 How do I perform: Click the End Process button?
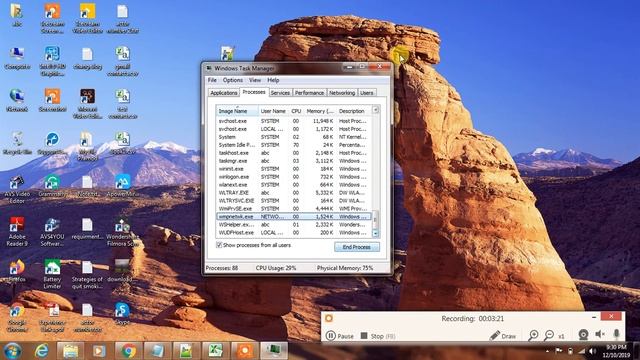[356, 247]
